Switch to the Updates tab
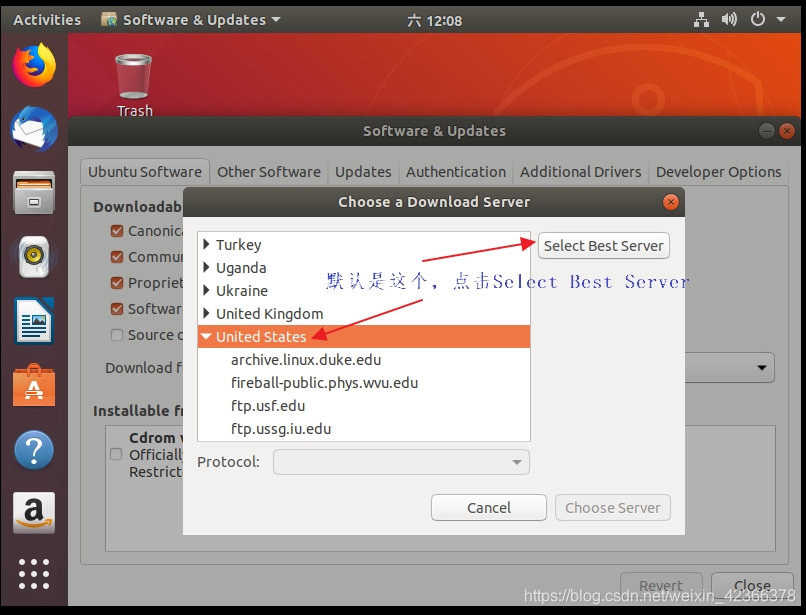806x615 pixels. tap(363, 172)
